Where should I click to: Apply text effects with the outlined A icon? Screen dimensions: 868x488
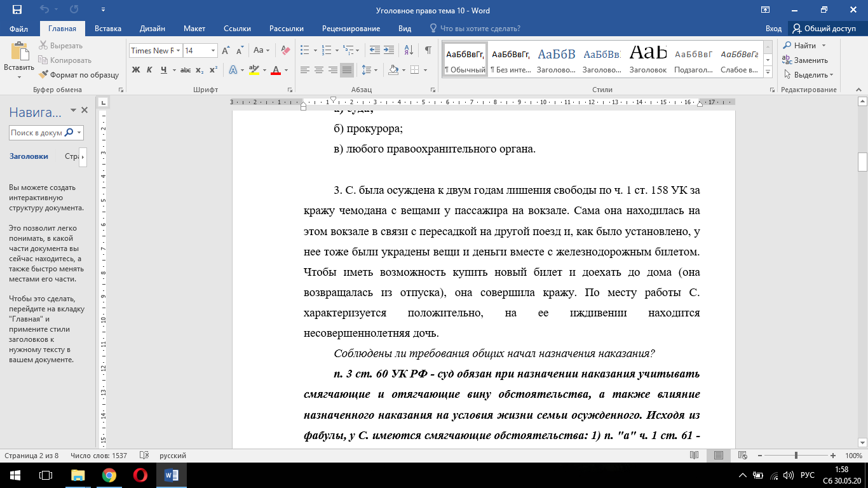tap(233, 70)
